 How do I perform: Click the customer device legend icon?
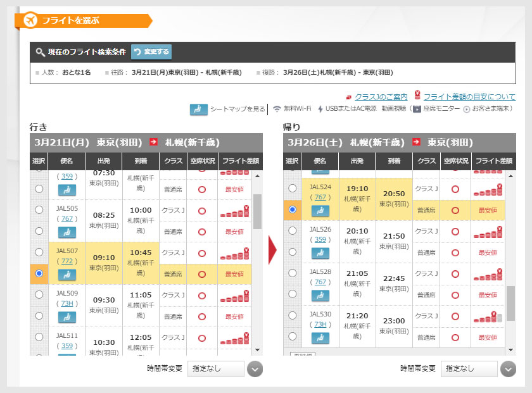coord(467,109)
